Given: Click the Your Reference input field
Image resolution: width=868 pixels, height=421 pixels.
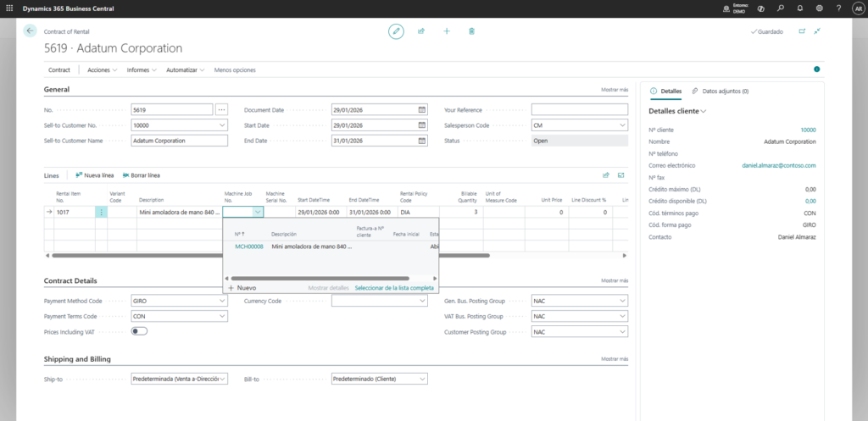Looking at the screenshot, I should (579, 109).
